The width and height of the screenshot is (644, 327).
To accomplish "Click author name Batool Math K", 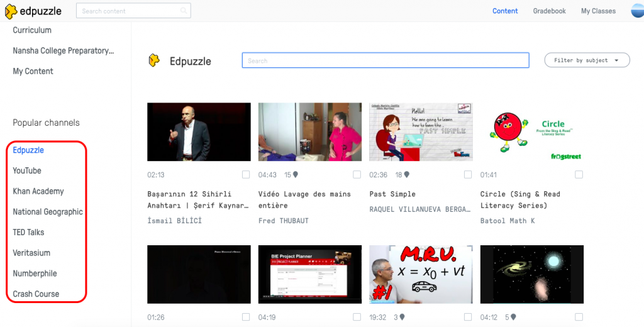I will (x=508, y=221).
